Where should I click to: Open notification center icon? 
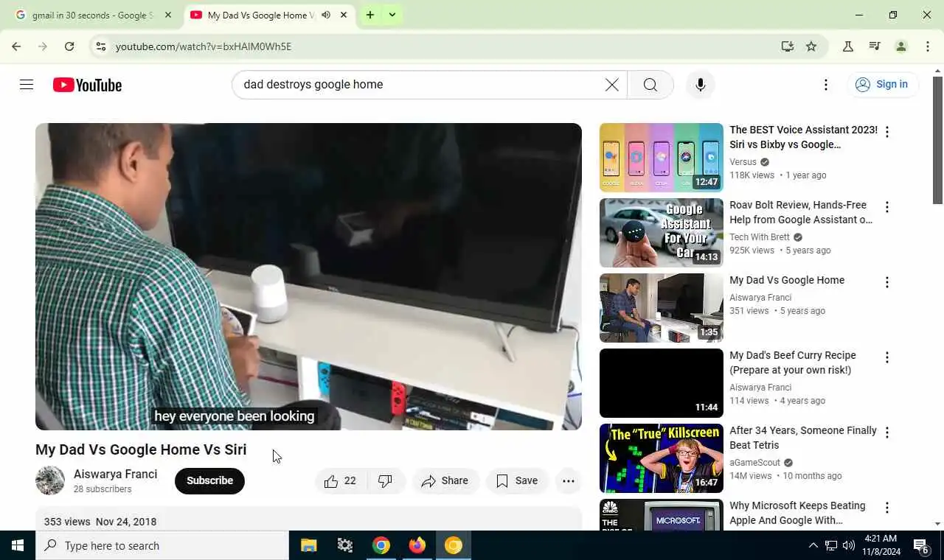(x=921, y=545)
